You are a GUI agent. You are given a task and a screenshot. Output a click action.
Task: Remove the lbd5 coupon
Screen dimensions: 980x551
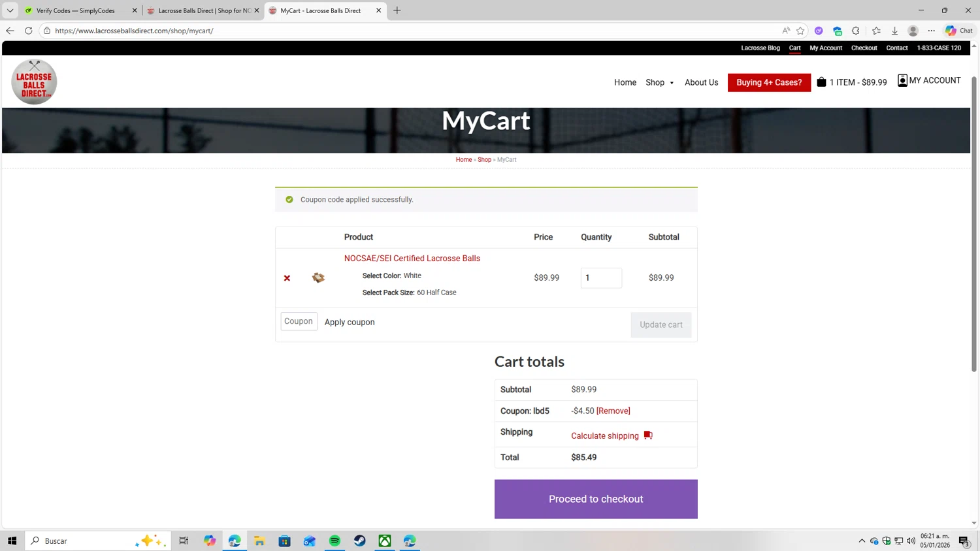[x=613, y=411]
